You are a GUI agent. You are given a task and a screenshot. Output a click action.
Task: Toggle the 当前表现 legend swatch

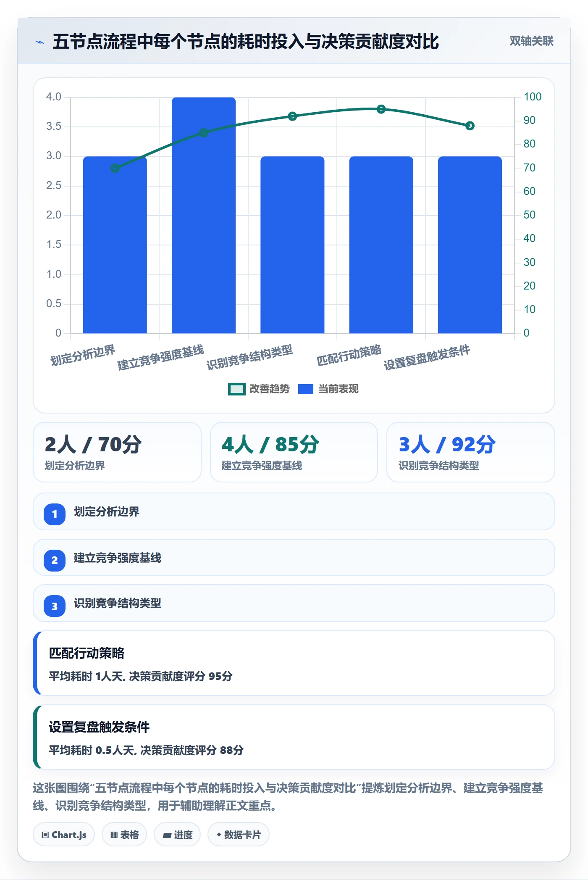pos(306,389)
